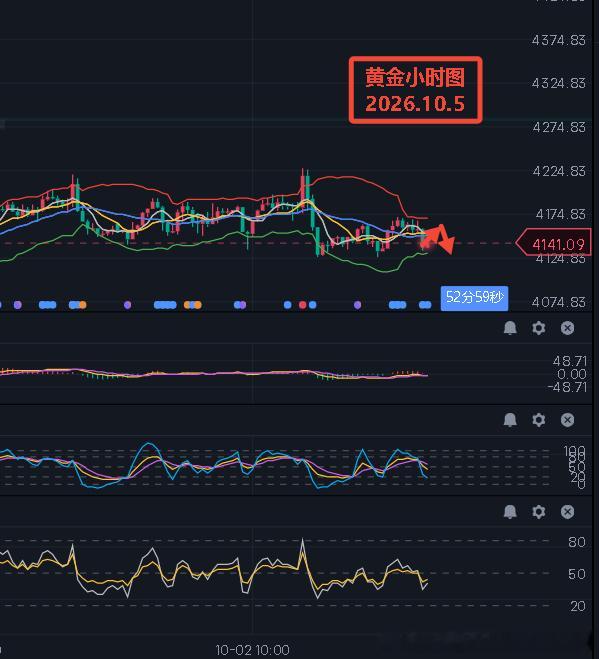Click the blue event dot immediately right of red dot
This screenshot has width=599, height=659.
[312, 305]
